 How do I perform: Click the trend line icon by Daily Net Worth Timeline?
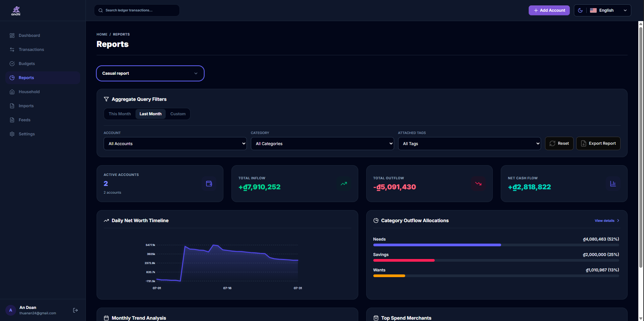106,220
